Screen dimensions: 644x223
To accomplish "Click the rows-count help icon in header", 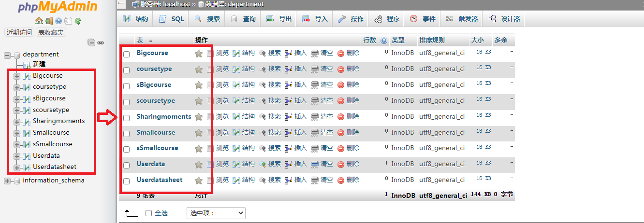I will click(384, 41).
